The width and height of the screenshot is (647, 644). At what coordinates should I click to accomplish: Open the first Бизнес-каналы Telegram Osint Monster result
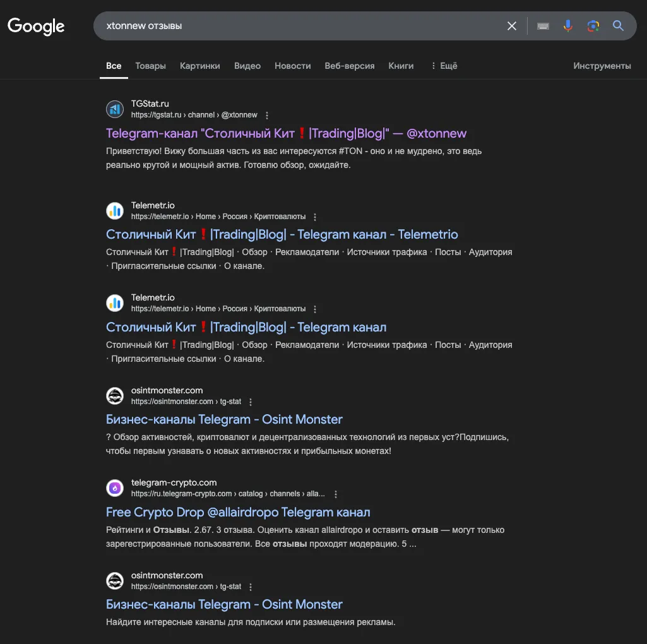pos(224,419)
